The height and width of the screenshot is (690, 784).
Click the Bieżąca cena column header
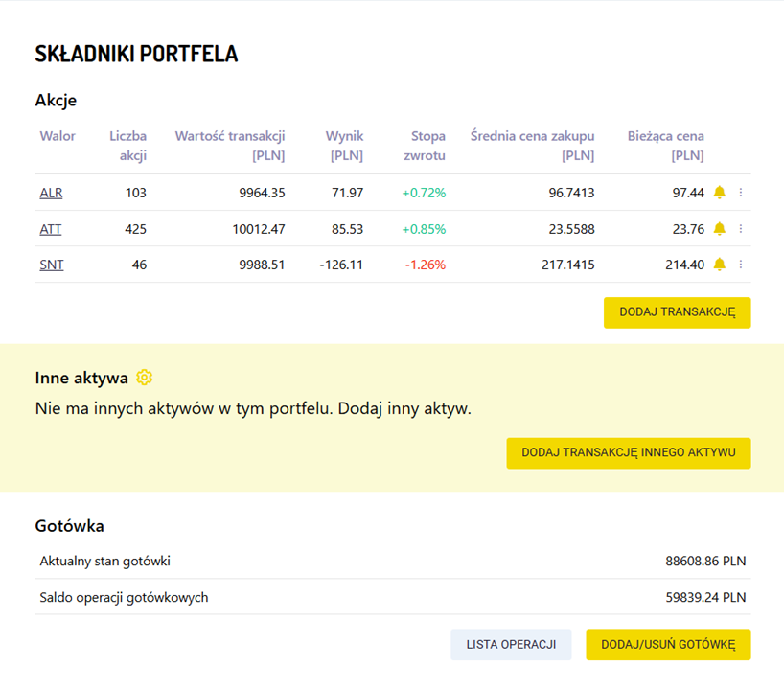[x=665, y=146]
